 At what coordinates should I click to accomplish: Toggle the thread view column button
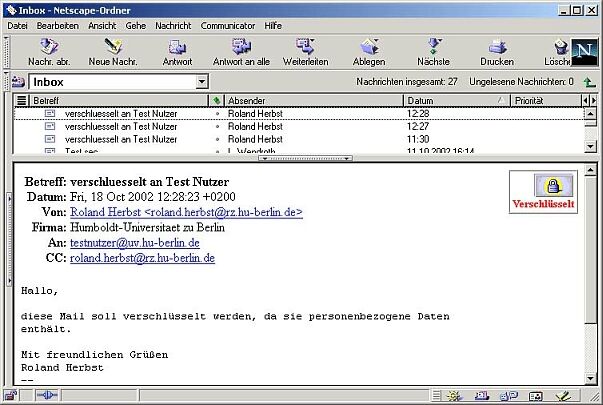pyautogui.click(x=22, y=101)
